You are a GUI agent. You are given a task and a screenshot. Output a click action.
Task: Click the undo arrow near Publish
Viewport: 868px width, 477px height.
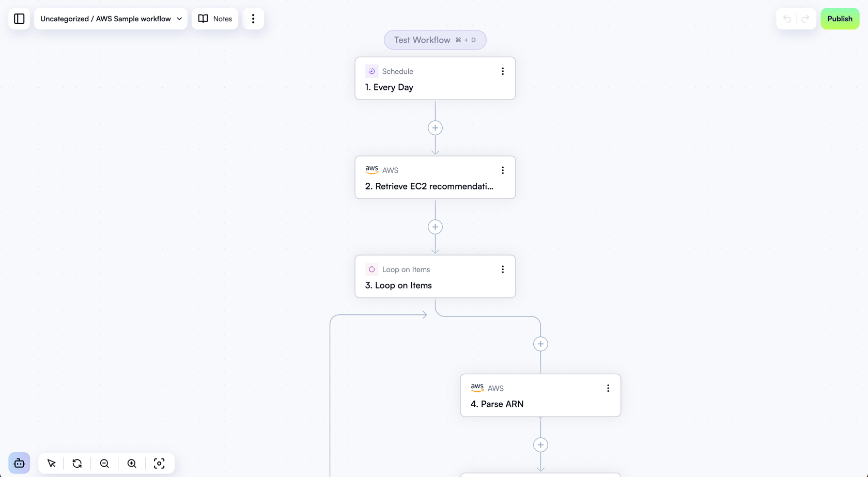pos(786,19)
